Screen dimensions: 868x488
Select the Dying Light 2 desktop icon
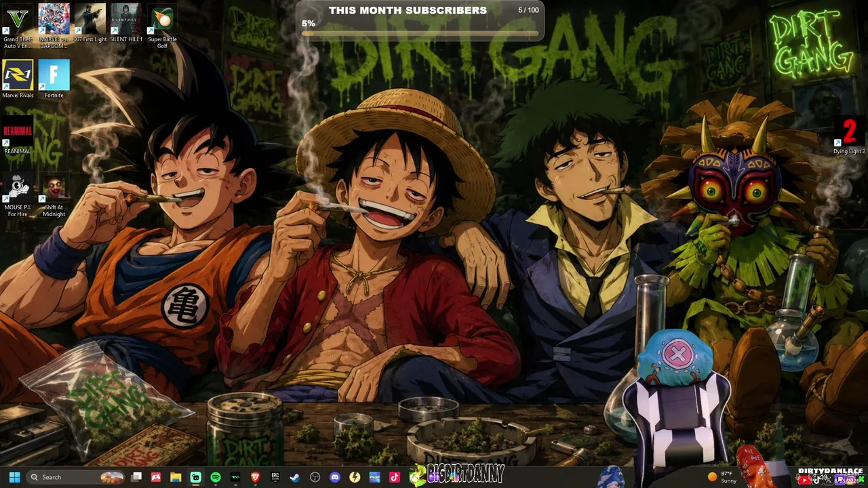[849, 136]
